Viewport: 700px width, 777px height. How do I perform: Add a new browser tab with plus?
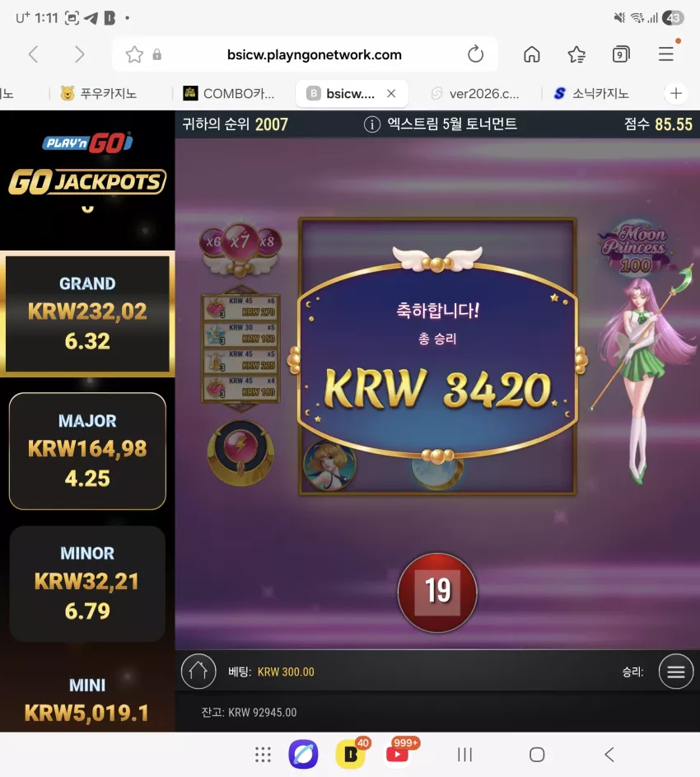click(x=676, y=93)
